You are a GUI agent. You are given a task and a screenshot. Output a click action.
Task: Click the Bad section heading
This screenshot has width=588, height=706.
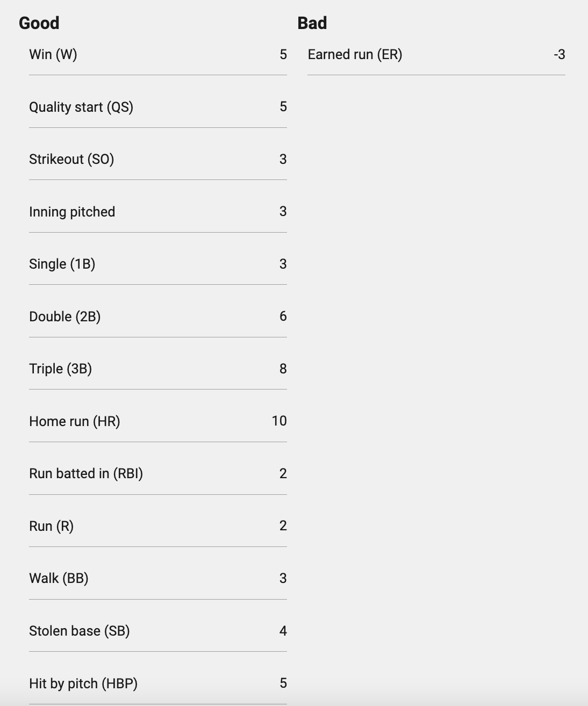click(312, 23)
